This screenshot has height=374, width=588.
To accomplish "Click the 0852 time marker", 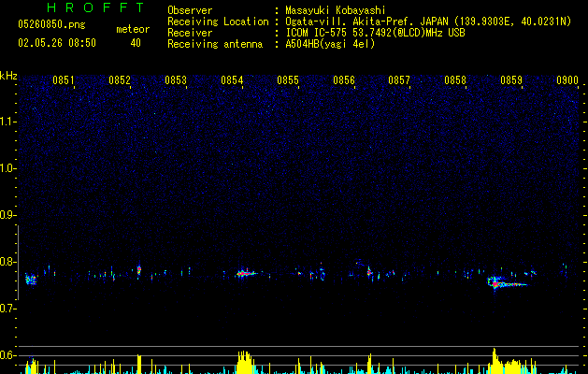I will (120, 80).
